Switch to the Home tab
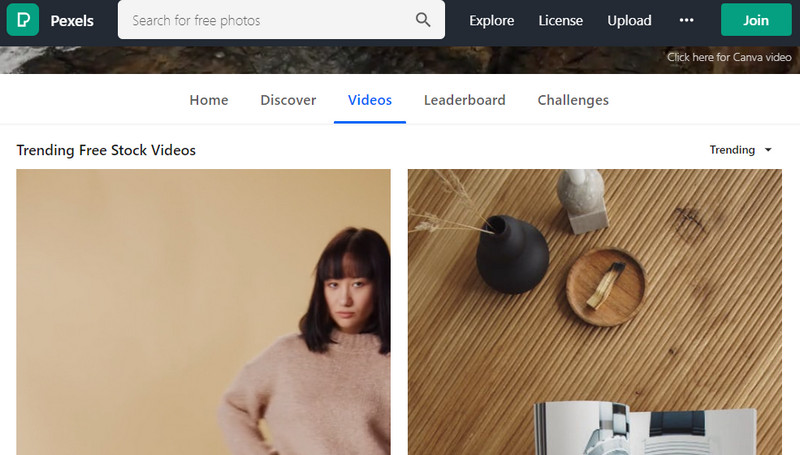 pyautogui.click(x=209, y=100)
